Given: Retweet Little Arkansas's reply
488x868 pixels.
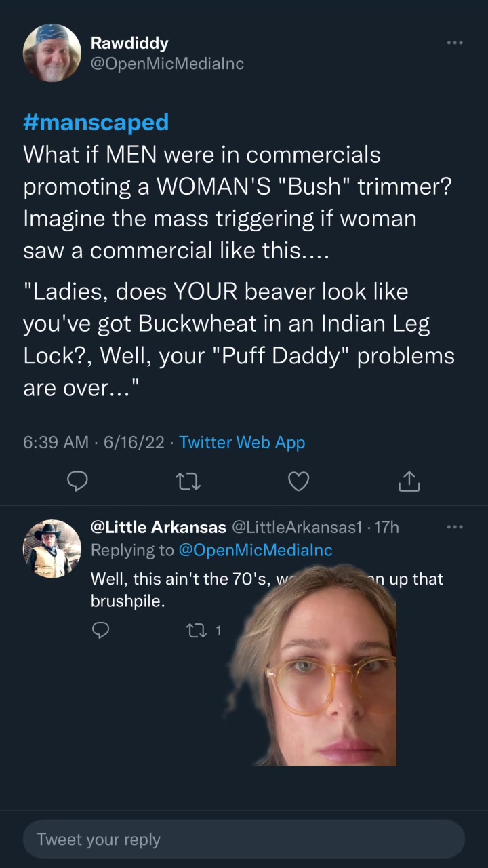Looking at the screenshot, I should [195, 631].
